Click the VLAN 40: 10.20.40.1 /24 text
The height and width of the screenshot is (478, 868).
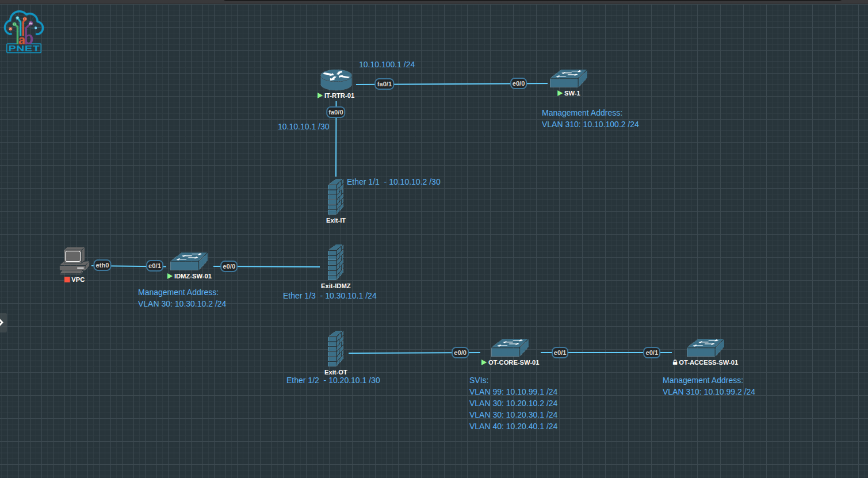513,426
